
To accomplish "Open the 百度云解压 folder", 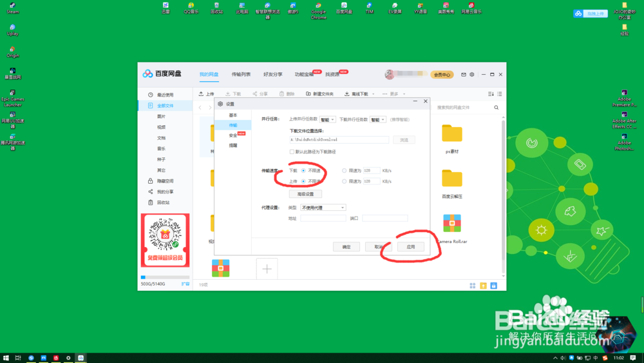I will 452,184.
